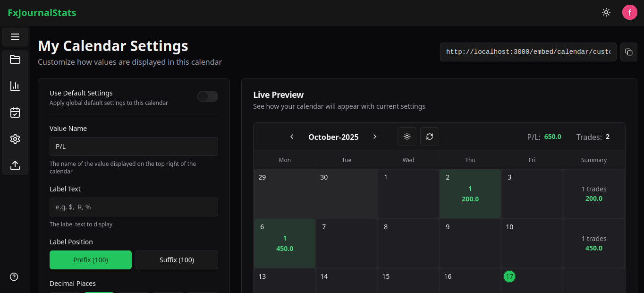The width and height of the screenshot is (644, 293).
Task: Copy the embed calendar URL
Action: pos(628,52)
